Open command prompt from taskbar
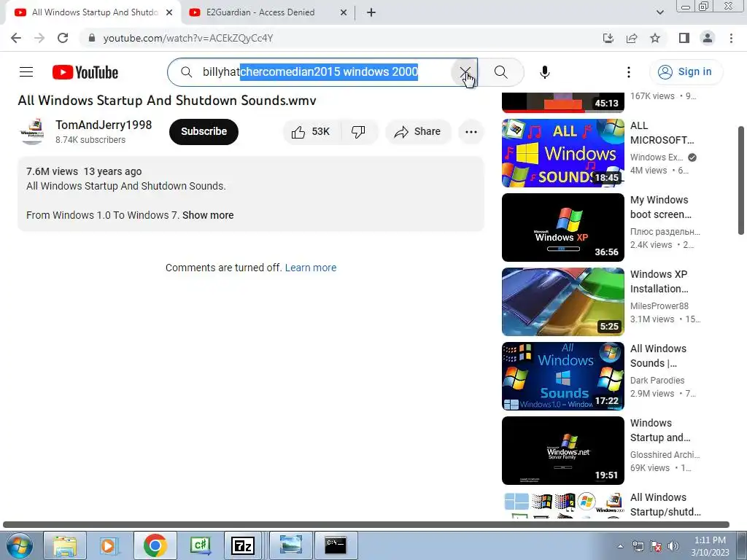The height and width of the screenshot is (560, 747). pos(336,545)
